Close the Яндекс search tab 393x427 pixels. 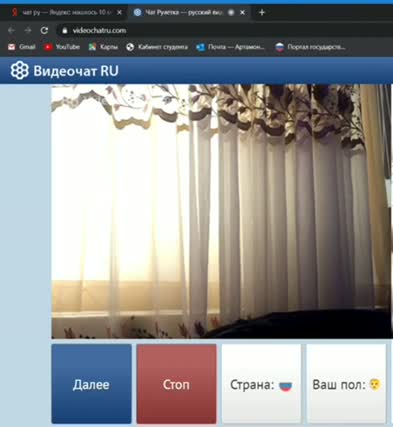tap(119, 13)
